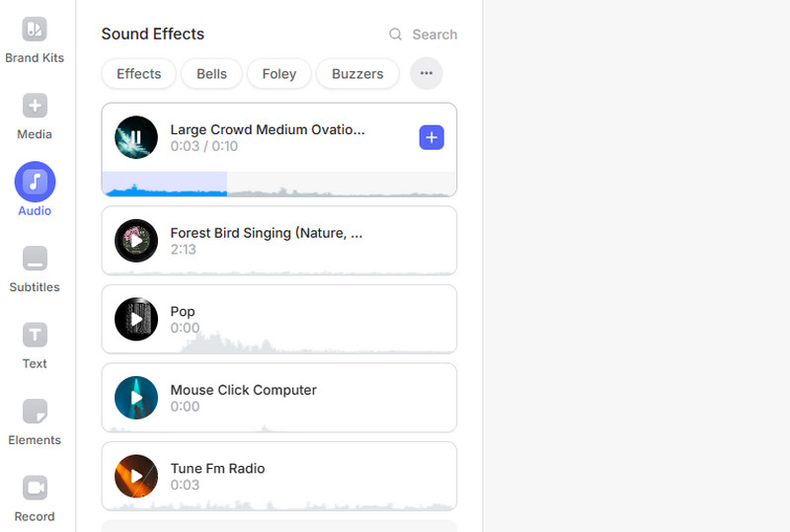Add Large Crowd sound with plus button
This screenshot has height=532, width=790.
pyautogui.click(x=432, y=137)
